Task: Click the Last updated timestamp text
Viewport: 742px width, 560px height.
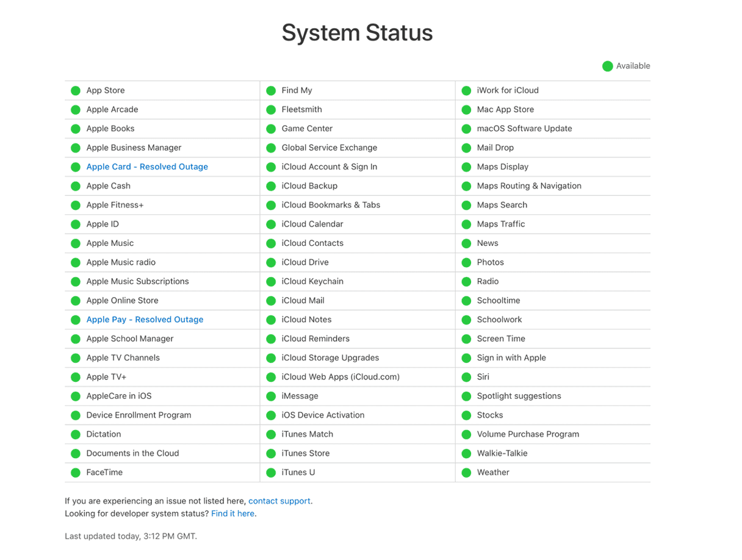Action: coord(131,536)
